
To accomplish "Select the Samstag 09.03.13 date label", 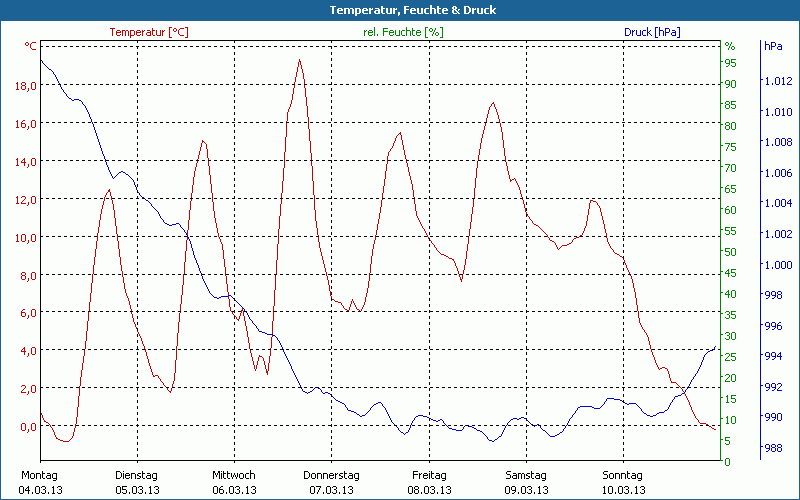I will [x=525, y=482].
